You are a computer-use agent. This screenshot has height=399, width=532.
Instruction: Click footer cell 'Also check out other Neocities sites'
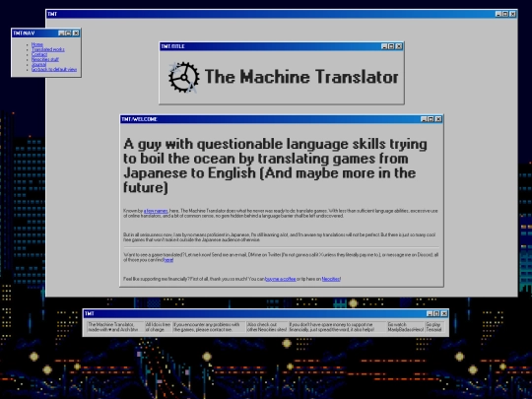coord(267,327)
